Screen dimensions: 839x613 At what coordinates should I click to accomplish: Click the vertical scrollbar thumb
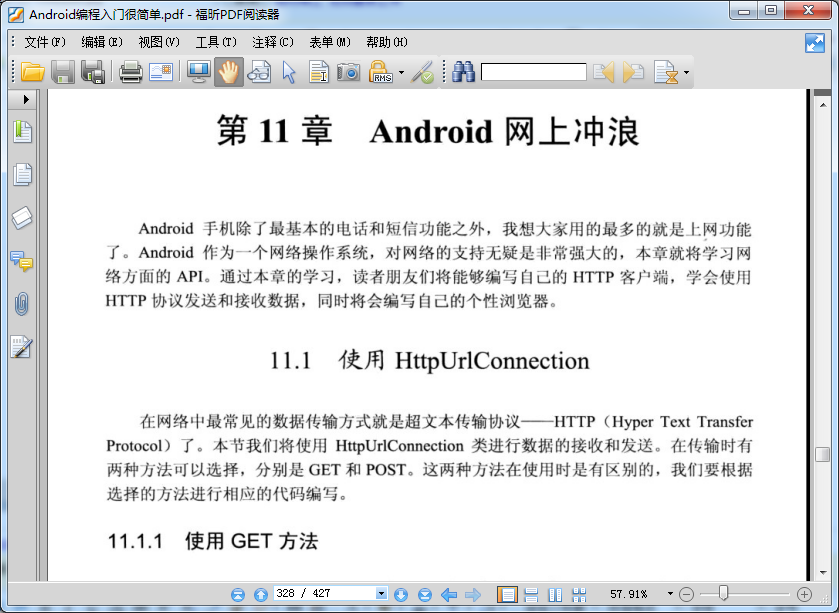pos(823,455)
